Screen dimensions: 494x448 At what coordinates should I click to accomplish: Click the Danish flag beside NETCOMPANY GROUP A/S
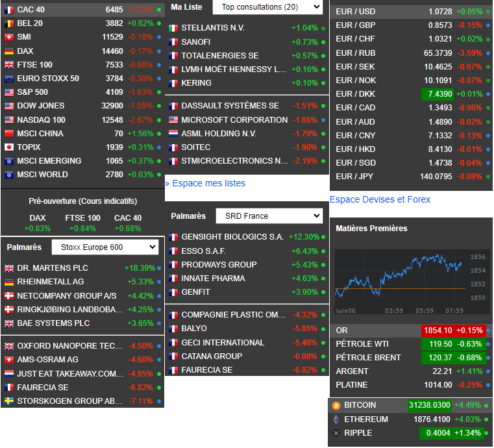9,296
